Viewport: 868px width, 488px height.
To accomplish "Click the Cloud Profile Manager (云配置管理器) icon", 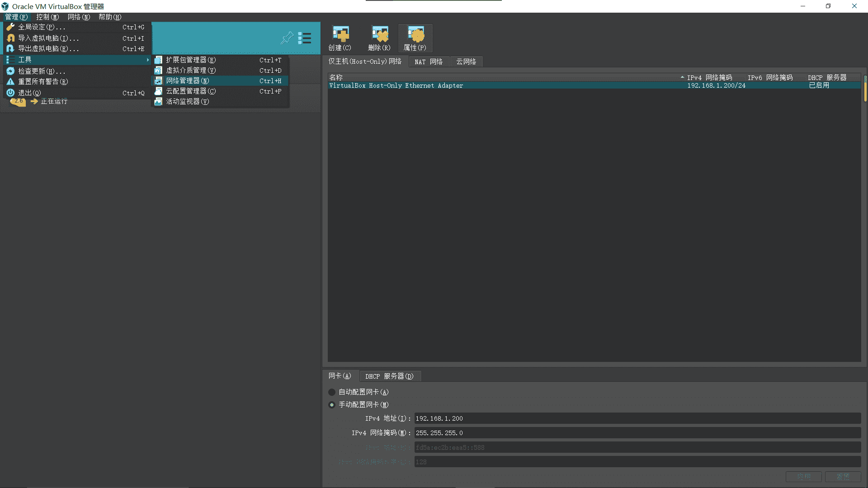I will pyautogui.click(x=158, y=91).
